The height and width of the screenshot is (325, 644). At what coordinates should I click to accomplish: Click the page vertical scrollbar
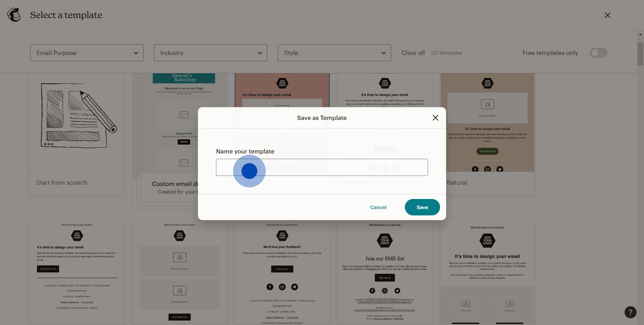click(x=640, y=54)
